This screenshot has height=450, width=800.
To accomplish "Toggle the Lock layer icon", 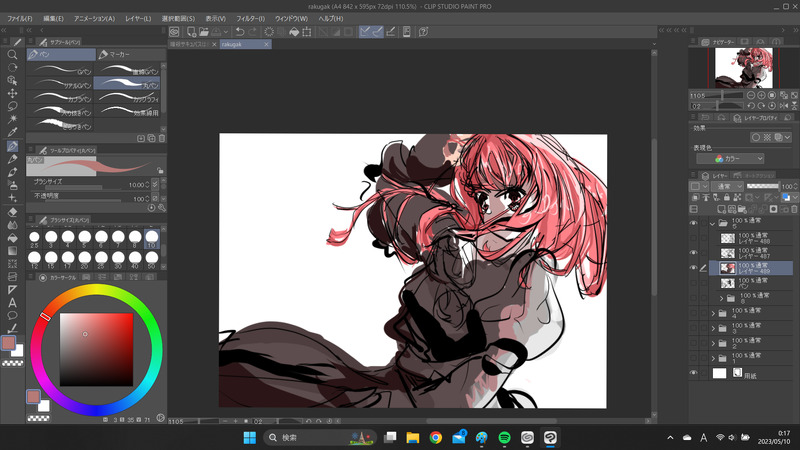I will coord(727,197).
